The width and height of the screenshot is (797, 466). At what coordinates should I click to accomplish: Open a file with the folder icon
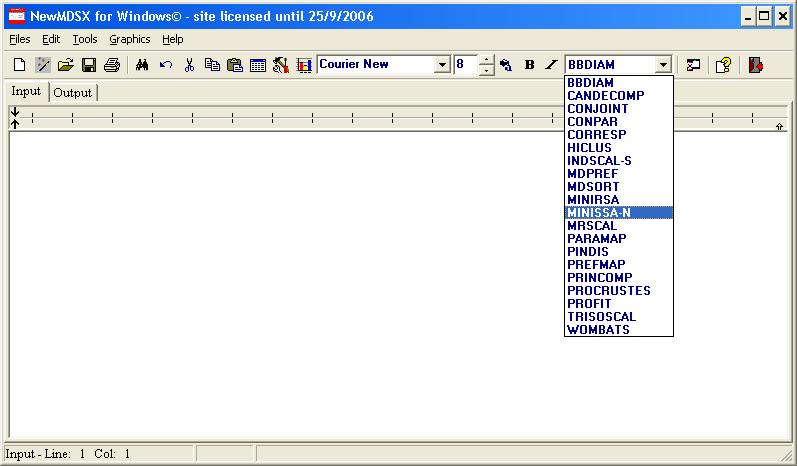pos(66,65)
